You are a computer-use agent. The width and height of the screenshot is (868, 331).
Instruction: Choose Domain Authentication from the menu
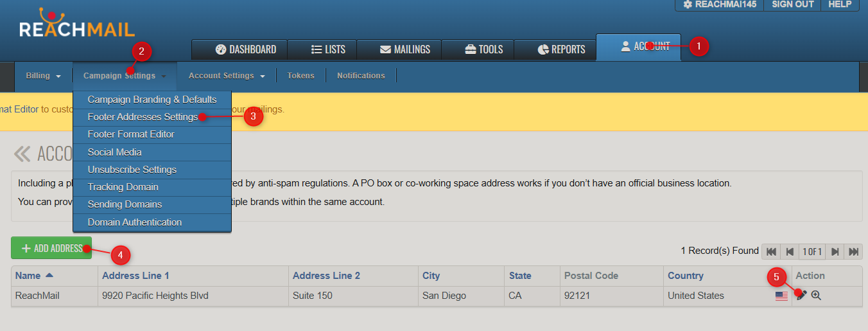[x=135, y=222]
